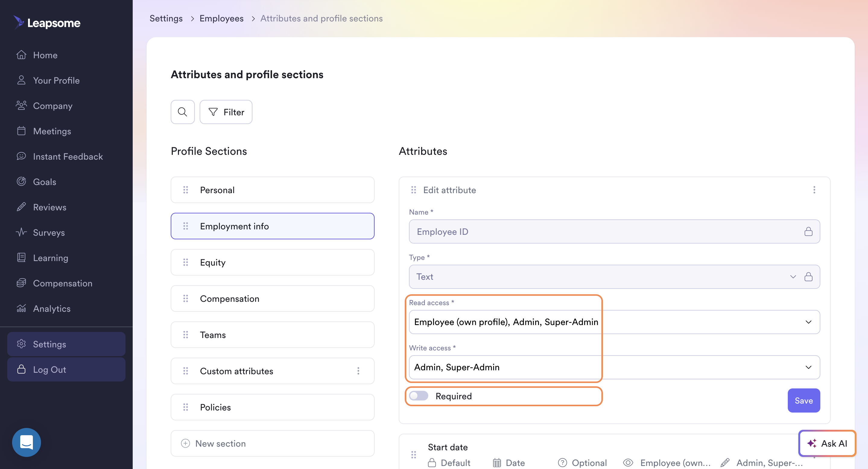Select the Policies profile section
The height and width of the screenshot is (469, 868).
point(272,407)
